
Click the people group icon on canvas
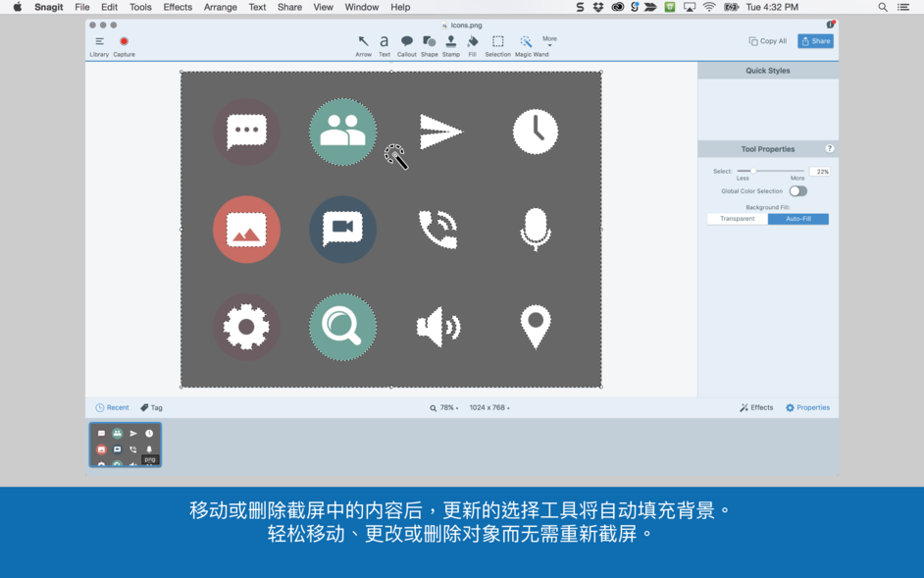coord(343,131)
